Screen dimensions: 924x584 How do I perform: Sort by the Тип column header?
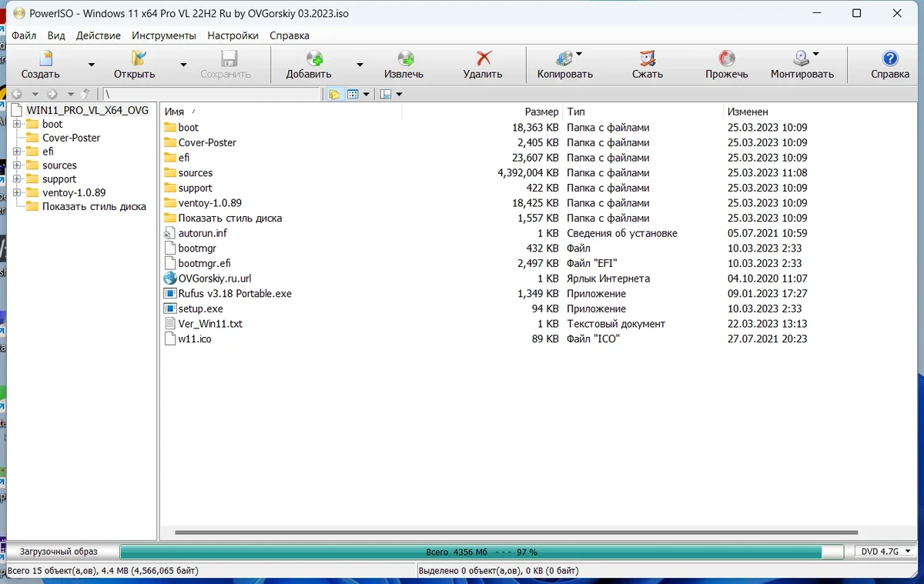pyautogui.click(x=642, y=112)
